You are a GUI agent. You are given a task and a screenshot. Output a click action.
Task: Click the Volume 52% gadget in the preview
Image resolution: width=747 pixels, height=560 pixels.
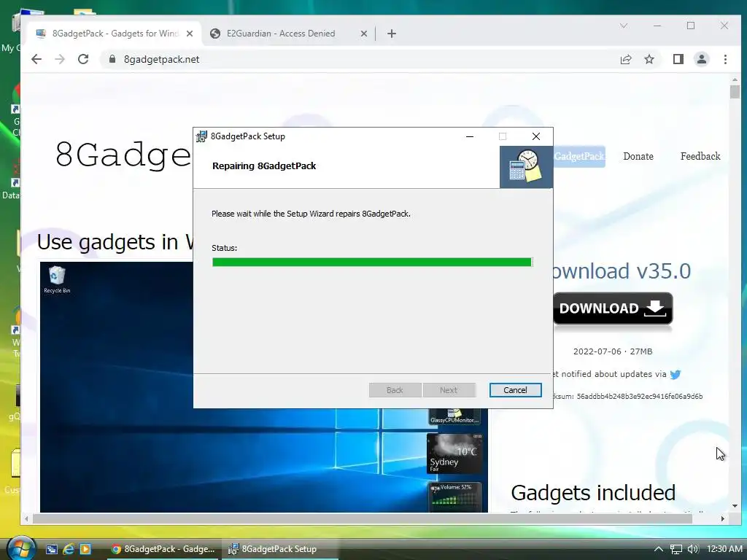[454, 496]
